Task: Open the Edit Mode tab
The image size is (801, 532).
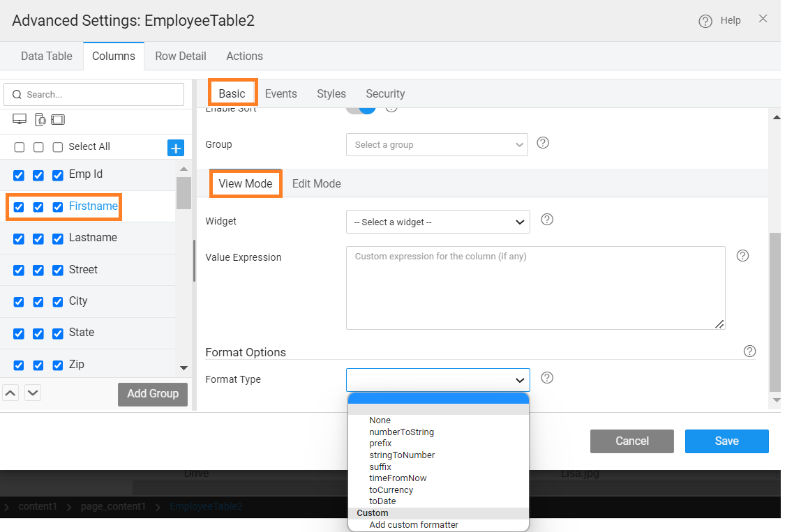Action: (316, 184)
